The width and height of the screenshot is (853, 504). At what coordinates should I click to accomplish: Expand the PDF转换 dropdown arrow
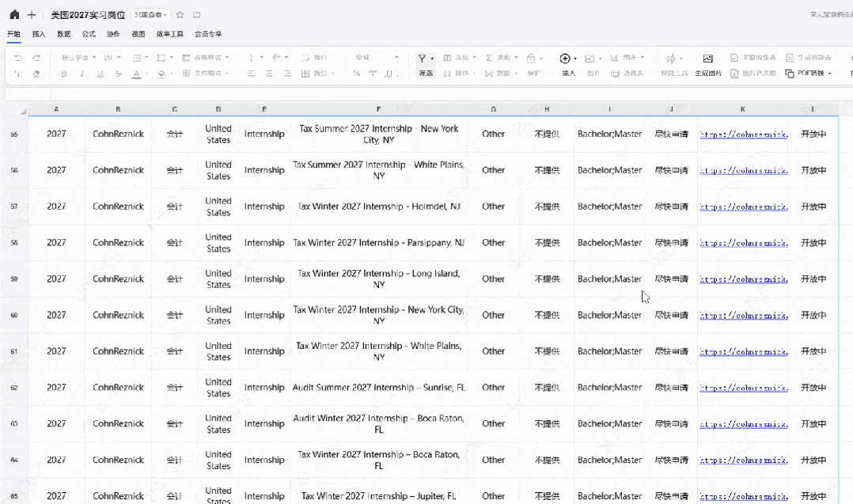pos(829,74)
